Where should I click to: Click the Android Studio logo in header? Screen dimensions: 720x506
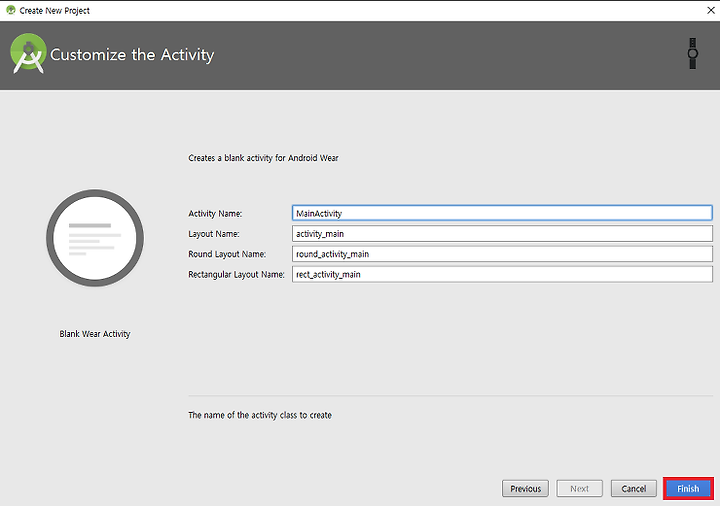tap(28, 53)
